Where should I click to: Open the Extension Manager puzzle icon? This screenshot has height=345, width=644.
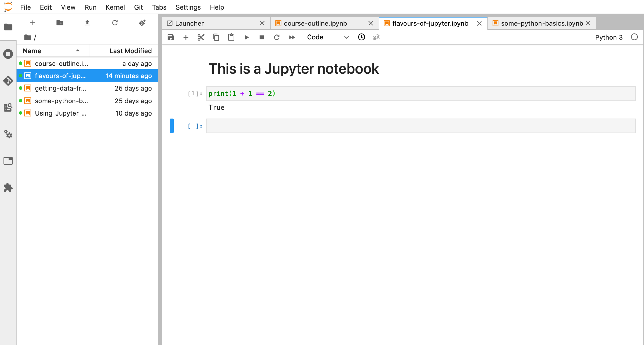coord(8,188)
